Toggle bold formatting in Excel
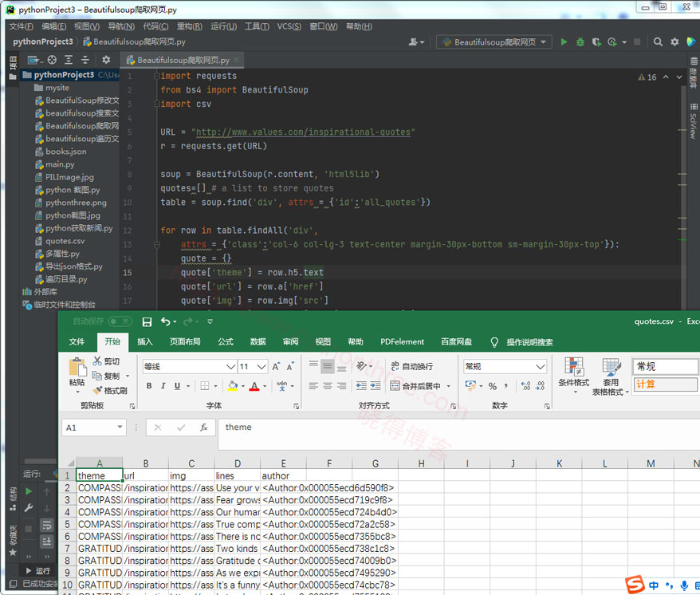700x595 pixels. coord(149,386)
